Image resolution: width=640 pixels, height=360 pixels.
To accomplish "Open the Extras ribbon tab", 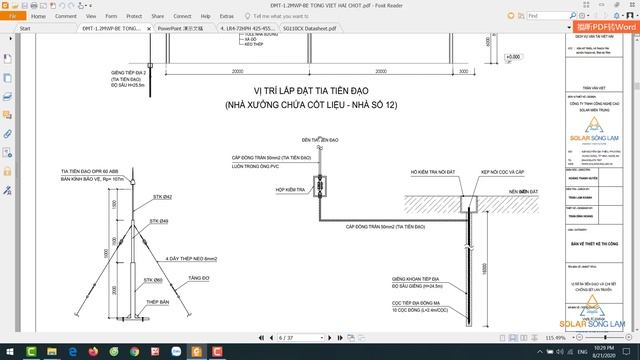I will pyautogui.click(x=227, y=16).
